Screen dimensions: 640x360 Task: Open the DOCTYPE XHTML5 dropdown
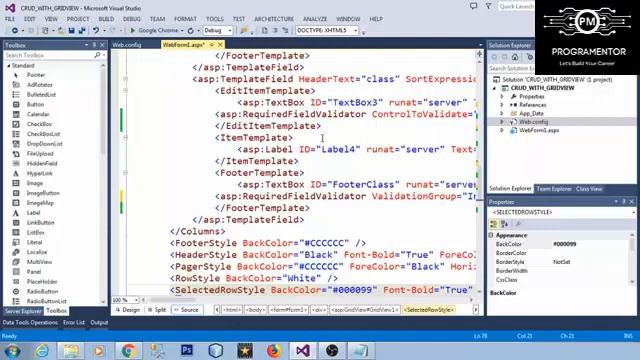(x=356, y=31)
